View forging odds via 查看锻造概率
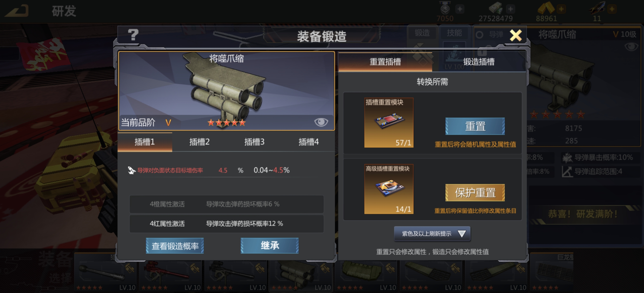The width and height of the screenshot is (644, 293). [175, 246]
